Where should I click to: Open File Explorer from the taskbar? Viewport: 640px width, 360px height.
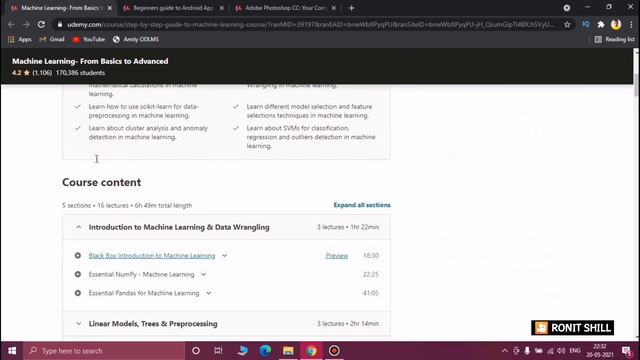coord(288,351)
